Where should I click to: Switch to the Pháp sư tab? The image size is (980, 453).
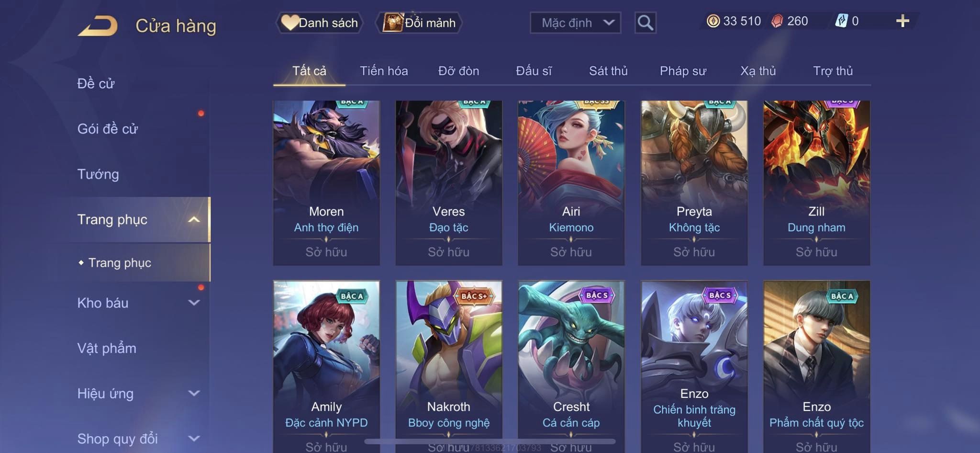[683, 71]
